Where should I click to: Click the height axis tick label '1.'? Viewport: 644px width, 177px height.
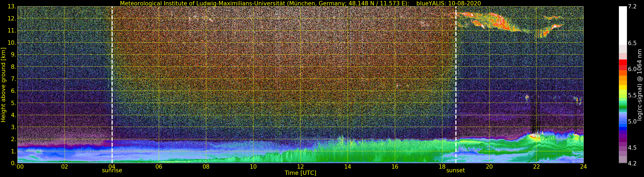click(x=13, y=151)
